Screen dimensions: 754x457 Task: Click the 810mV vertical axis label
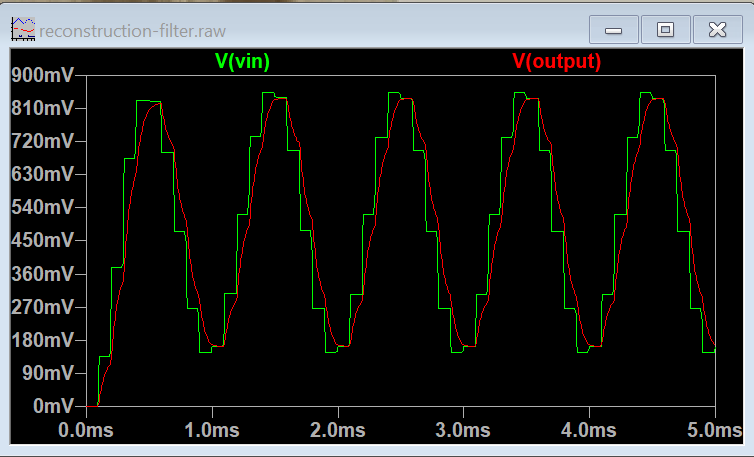(x=43, y=108)
